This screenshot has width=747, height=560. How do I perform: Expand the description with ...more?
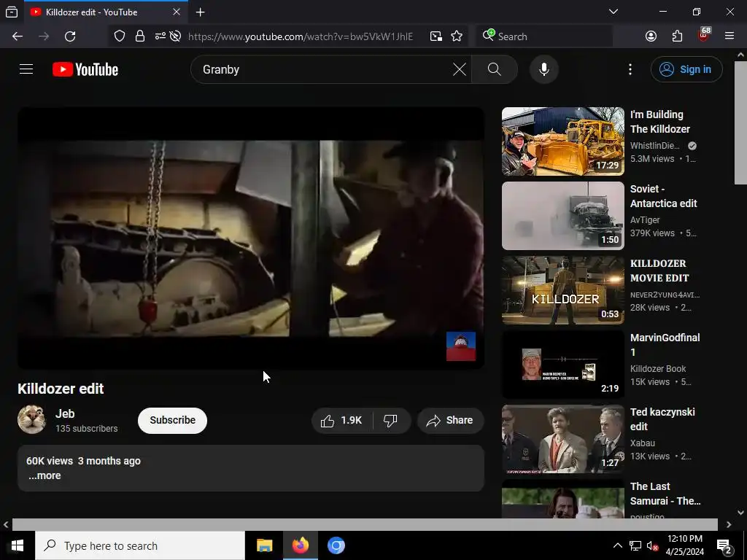(44, 475)
